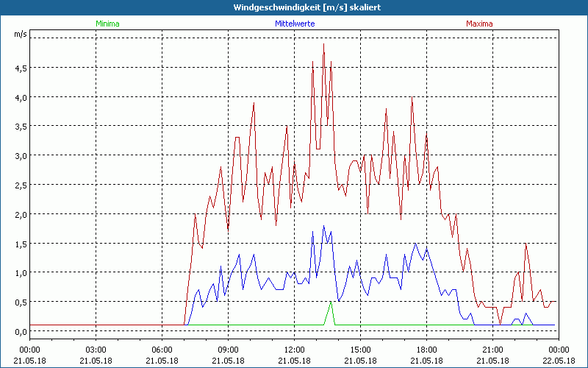
Task: Click the 22.05.18 date label
Action: (x=559, y=361)
